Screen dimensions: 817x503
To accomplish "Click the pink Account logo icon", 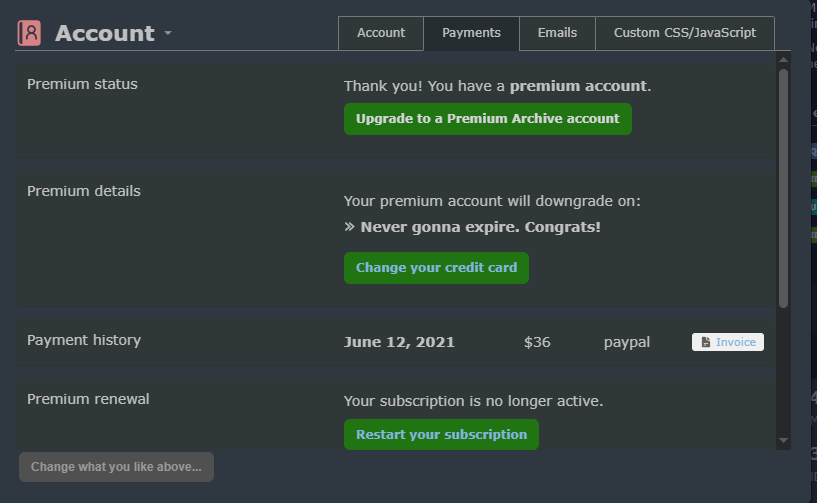I will tap(29, 33).
